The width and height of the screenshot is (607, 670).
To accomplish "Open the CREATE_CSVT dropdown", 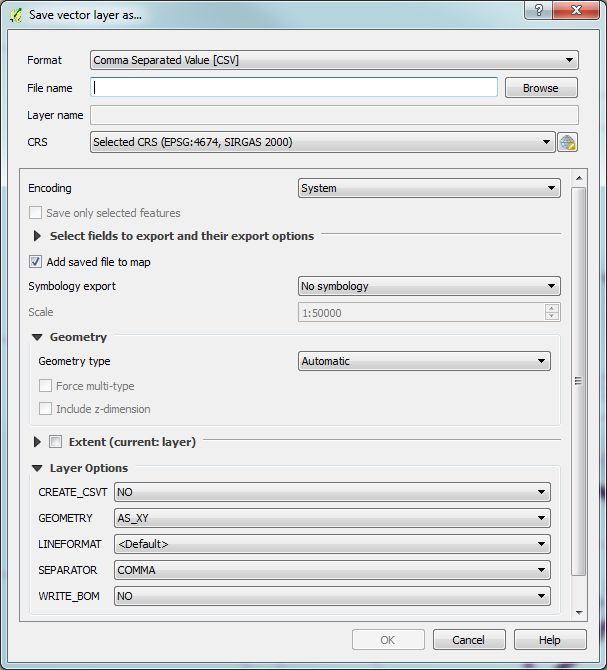I will point(332,492).
